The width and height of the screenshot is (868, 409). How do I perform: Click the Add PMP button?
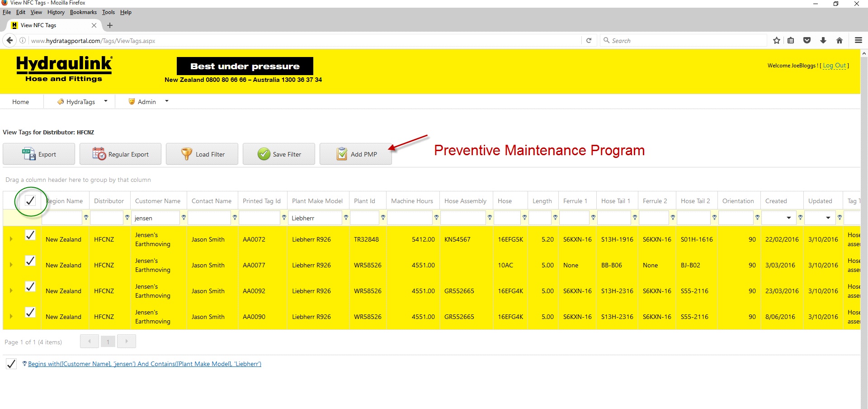click(356, 154)
